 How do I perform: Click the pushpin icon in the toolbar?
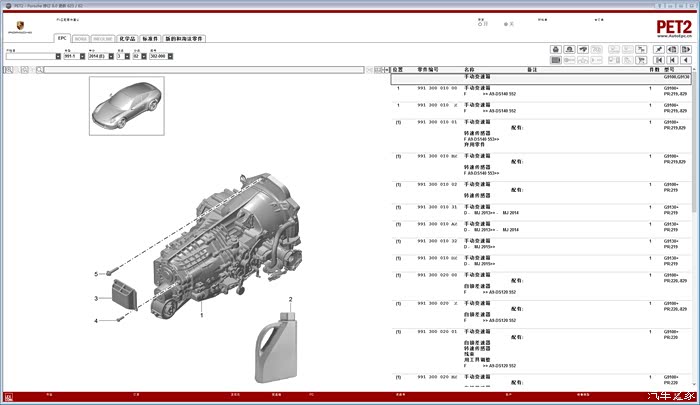[660, 48]
